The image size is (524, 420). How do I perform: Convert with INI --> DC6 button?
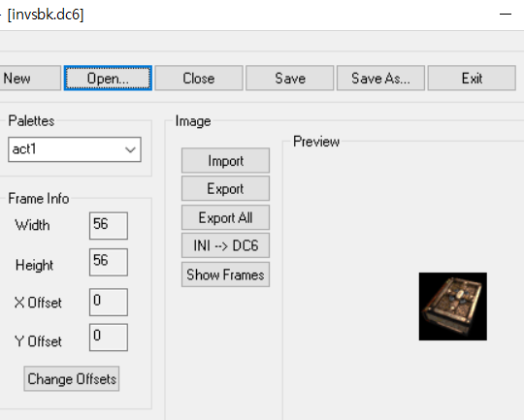(x=225, y=245)
